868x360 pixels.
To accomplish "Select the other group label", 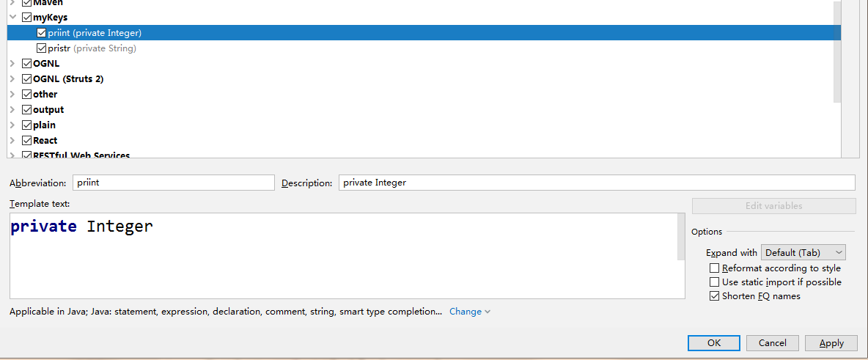I will (x=45, y=94).
